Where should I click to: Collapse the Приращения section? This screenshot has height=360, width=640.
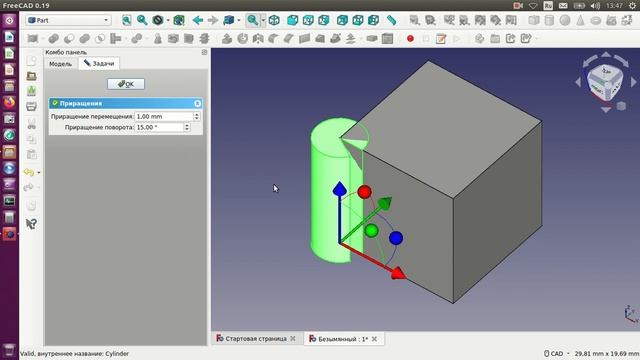pyautogui.click(x=198, y=103)
